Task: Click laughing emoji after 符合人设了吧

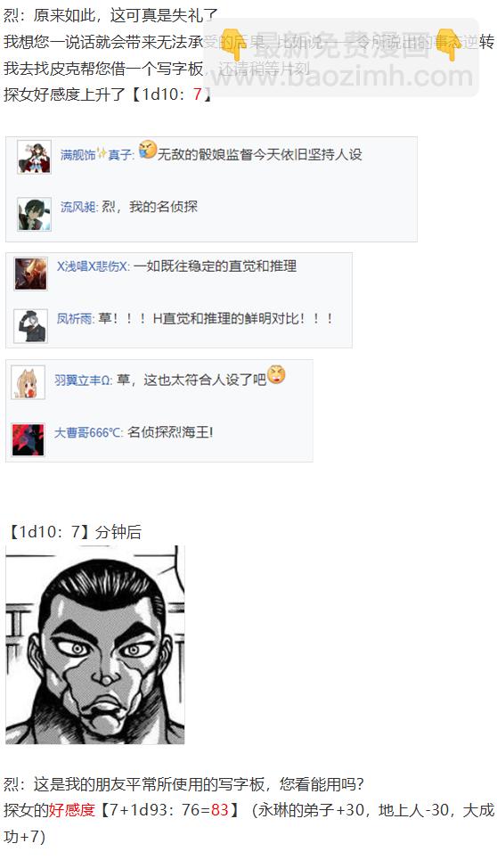Action: (x=276, y=375)
